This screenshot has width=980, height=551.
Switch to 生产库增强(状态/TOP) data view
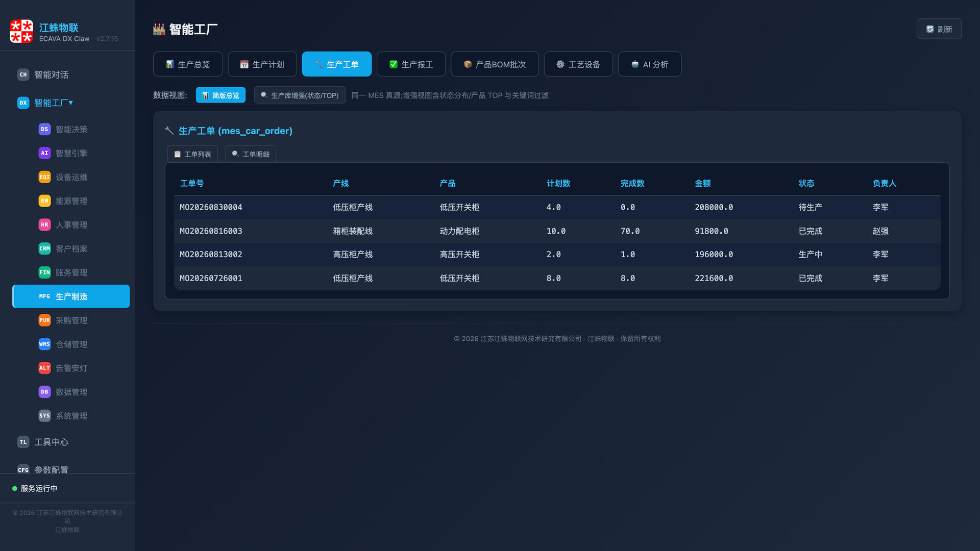click(300, 95)
